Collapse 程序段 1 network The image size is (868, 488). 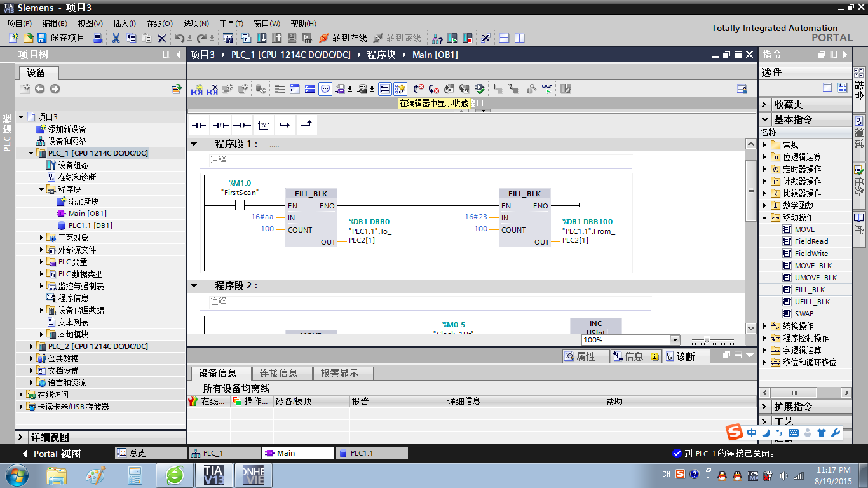click(194, 144)
